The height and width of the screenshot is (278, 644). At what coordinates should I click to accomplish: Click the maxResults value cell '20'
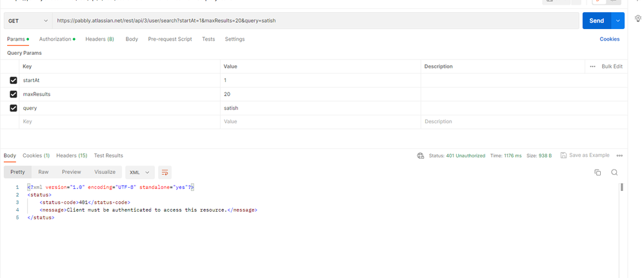[x=320, y=94]
